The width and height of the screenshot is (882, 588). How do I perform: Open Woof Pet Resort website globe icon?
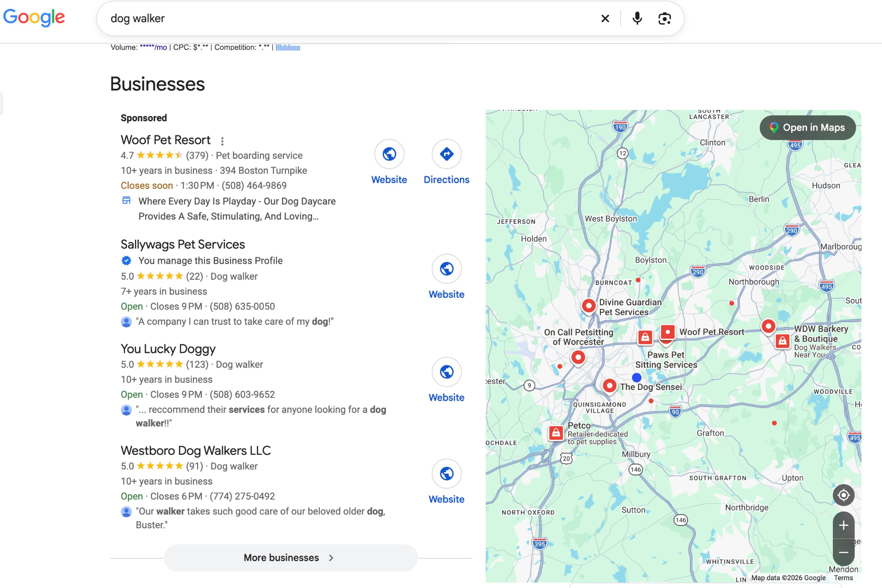click(389, 154)
